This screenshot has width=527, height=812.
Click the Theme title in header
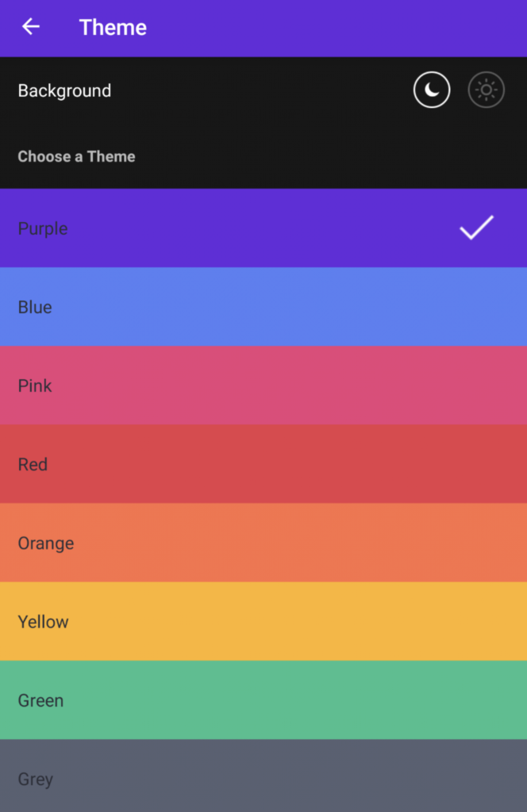[x=113, y=28]
